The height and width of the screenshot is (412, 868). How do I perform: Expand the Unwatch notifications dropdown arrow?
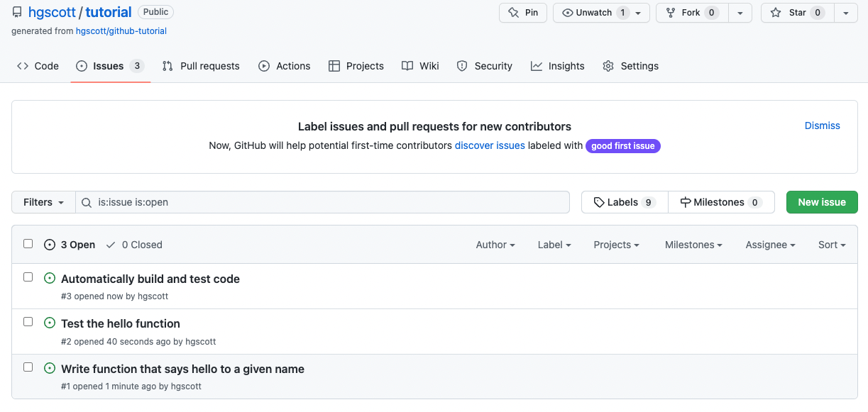(638, 13)
